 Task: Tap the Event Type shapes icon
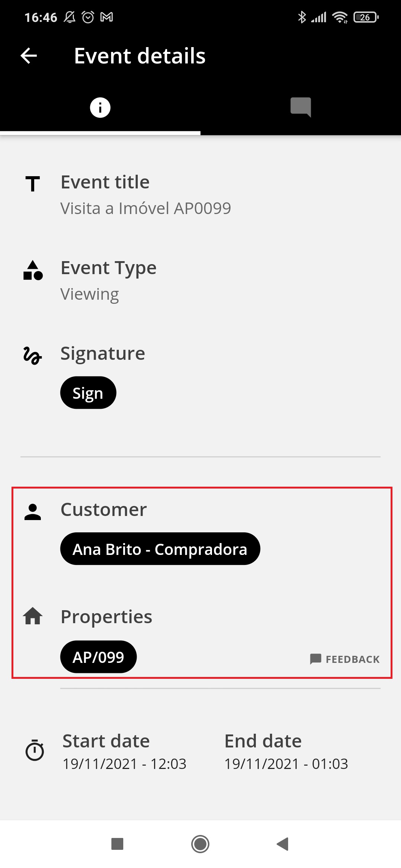[x=33, y=270]
